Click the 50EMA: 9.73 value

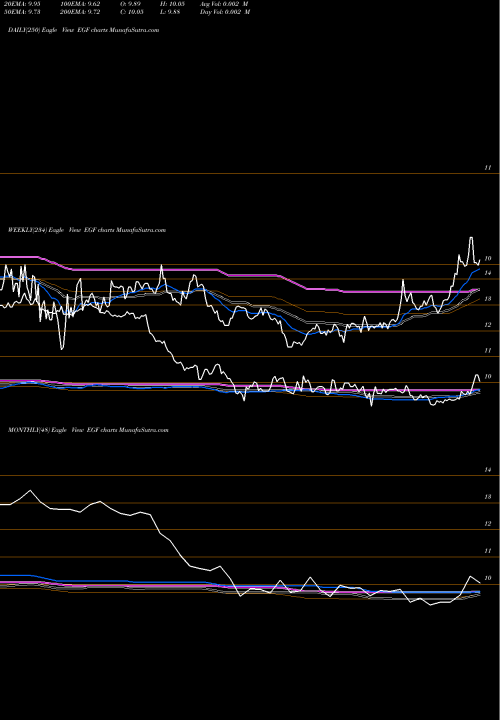point(22,12)
